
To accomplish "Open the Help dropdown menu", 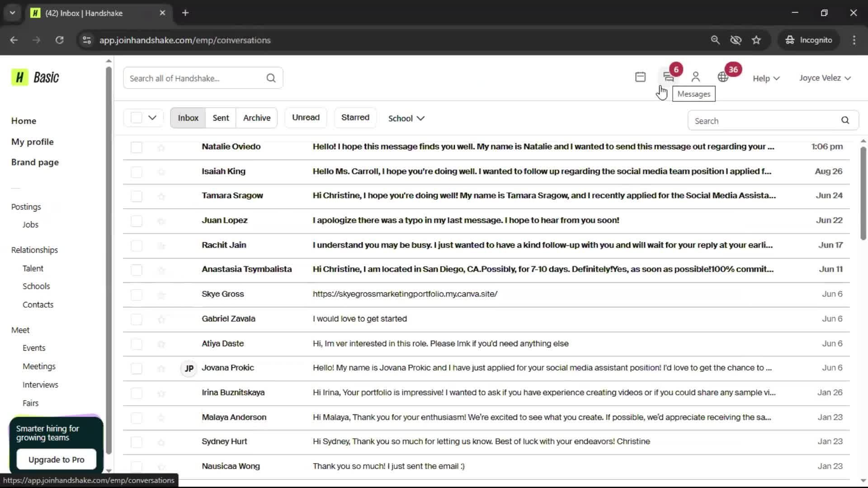I will click(x=766, y=79).
